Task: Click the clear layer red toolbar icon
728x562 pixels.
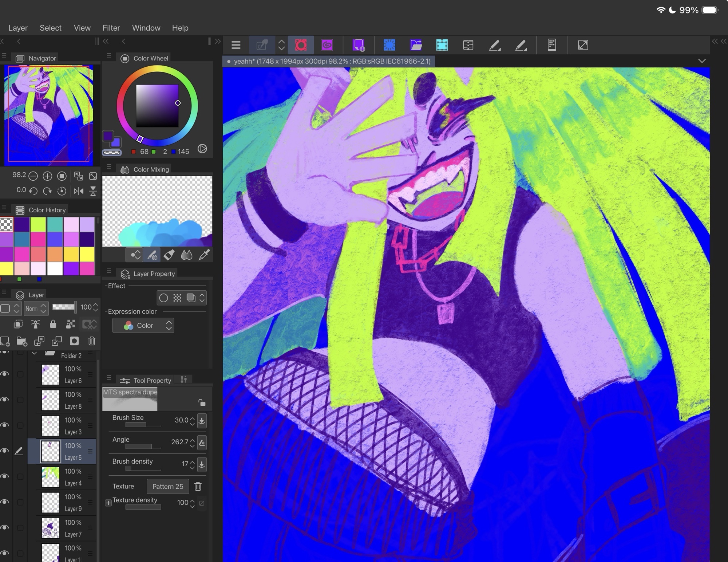Action: click(301, 45)
